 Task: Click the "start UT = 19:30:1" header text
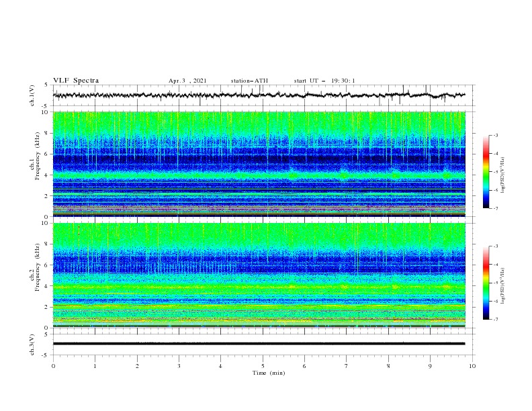pyautogui.click(x=324, y=81)
